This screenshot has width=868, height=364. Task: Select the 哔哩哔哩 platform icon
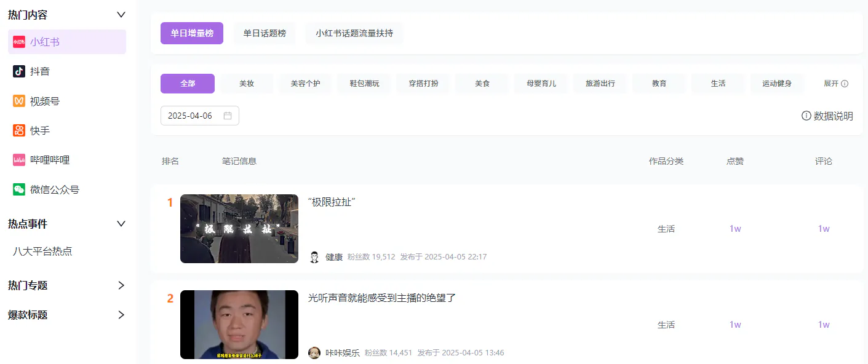click(x=18, y=160)
